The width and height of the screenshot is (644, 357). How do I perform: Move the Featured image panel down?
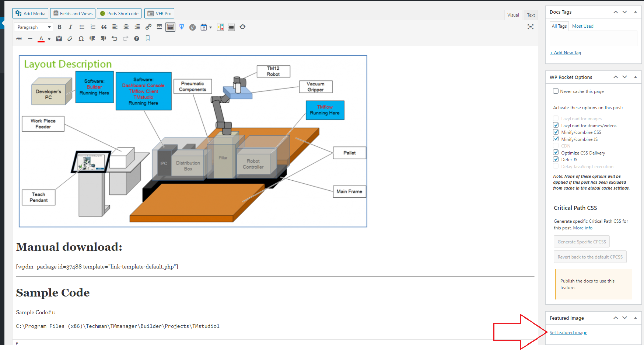click(624, 318)
